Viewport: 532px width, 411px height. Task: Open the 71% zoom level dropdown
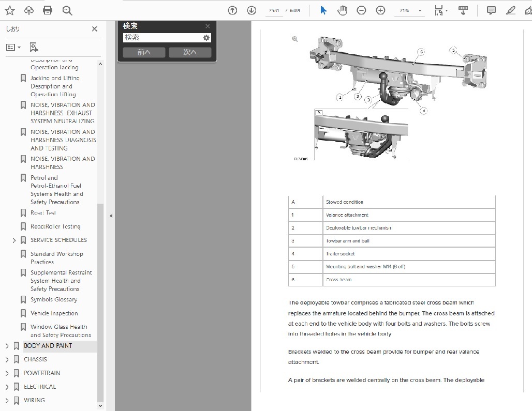[x=420, y=10]
